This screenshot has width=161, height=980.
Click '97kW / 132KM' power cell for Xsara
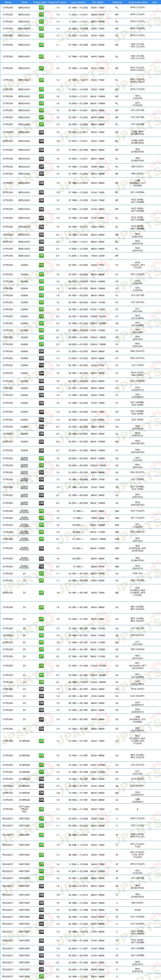pyautogui.click(x=97, y=330)
